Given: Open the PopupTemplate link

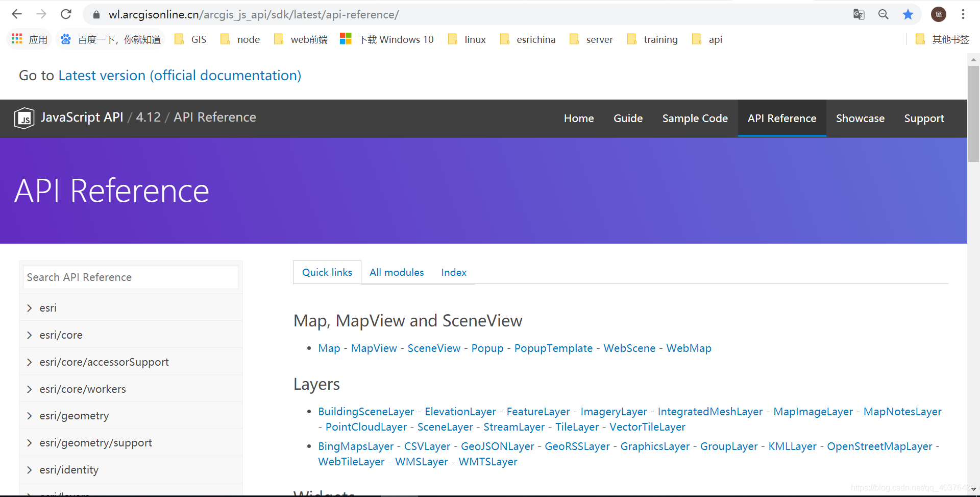Looking at the screenshot, I should (553, 348).
